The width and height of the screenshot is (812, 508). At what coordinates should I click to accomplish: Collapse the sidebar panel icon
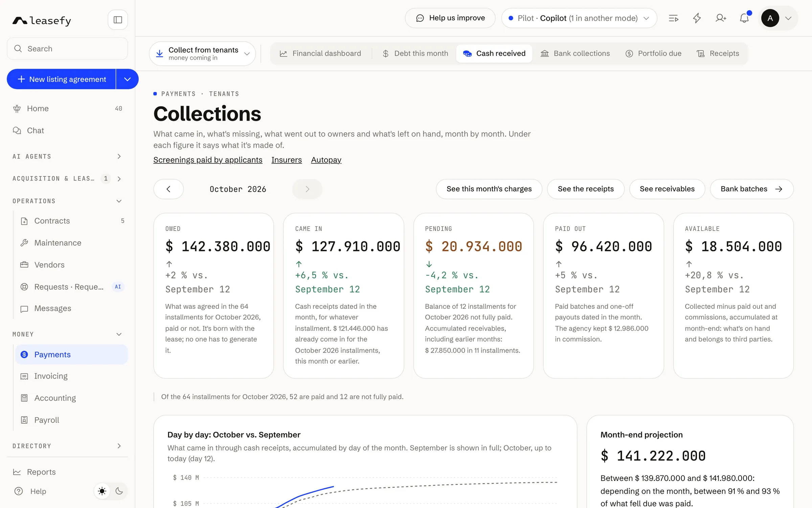pyautogui.click(x=118, y=20)
